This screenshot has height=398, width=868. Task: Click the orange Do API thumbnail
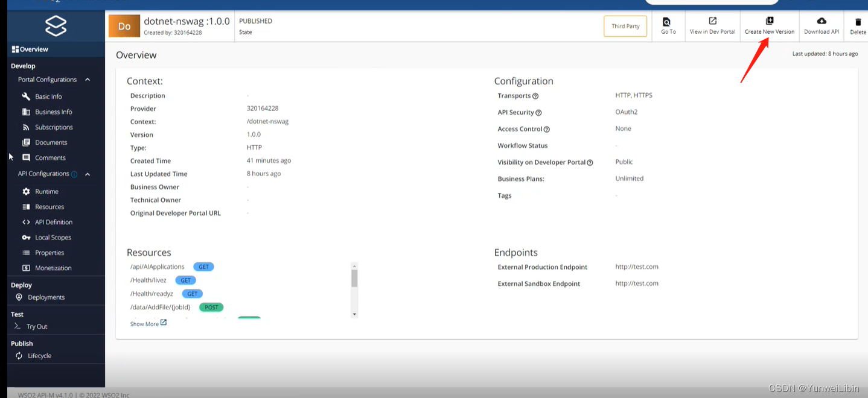click(124, 26)
